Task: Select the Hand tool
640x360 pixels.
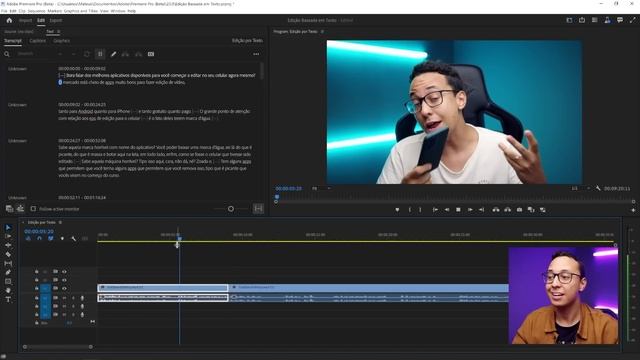Action: [x=8, y=290]
